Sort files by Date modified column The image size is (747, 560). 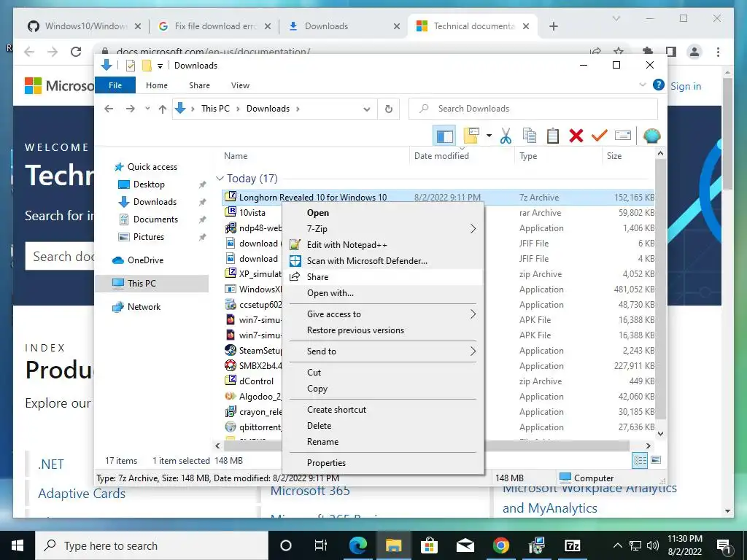coord(441,156)
